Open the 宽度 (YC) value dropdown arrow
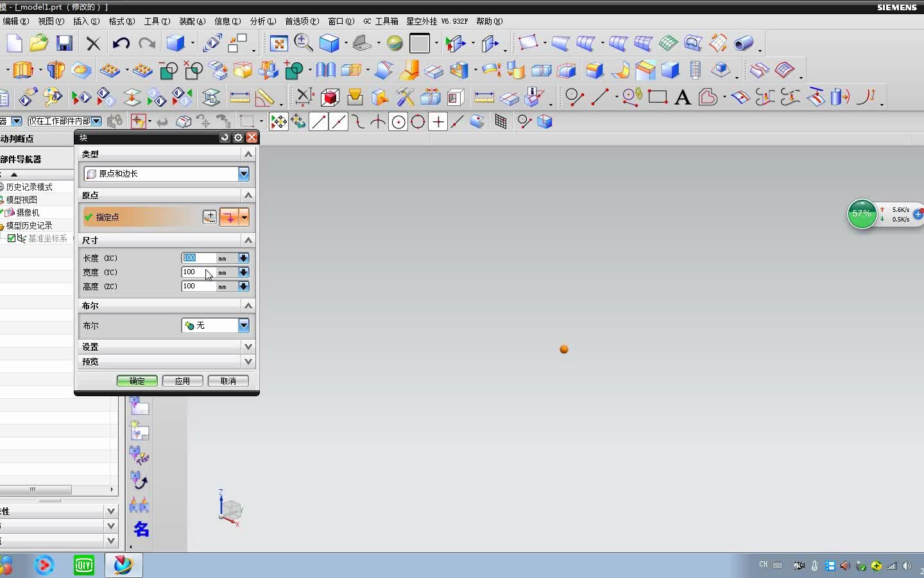This screenshot has height=578, width=924. click(244, 272)
